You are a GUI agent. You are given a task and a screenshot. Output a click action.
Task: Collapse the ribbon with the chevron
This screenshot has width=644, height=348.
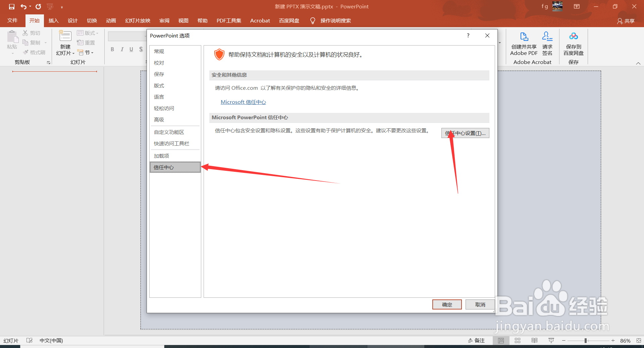(x=638, y=63)
